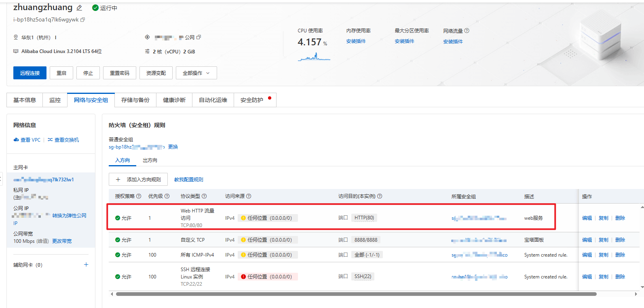
Task: Copy the public IP address icon
Action: (x=198, y=37)
